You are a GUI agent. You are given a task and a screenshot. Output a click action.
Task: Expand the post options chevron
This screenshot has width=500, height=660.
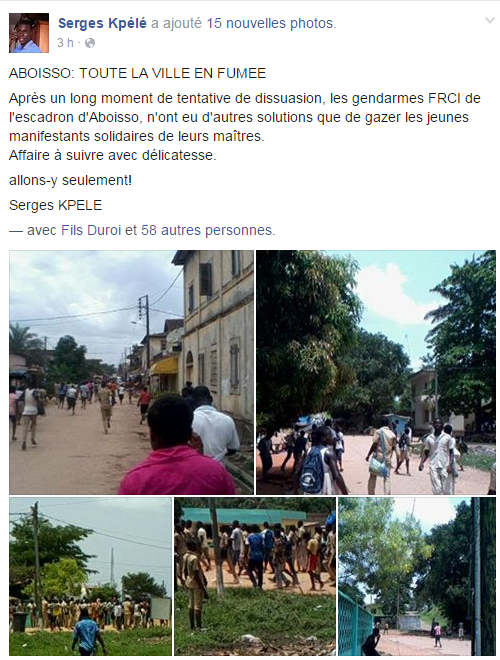489,20
